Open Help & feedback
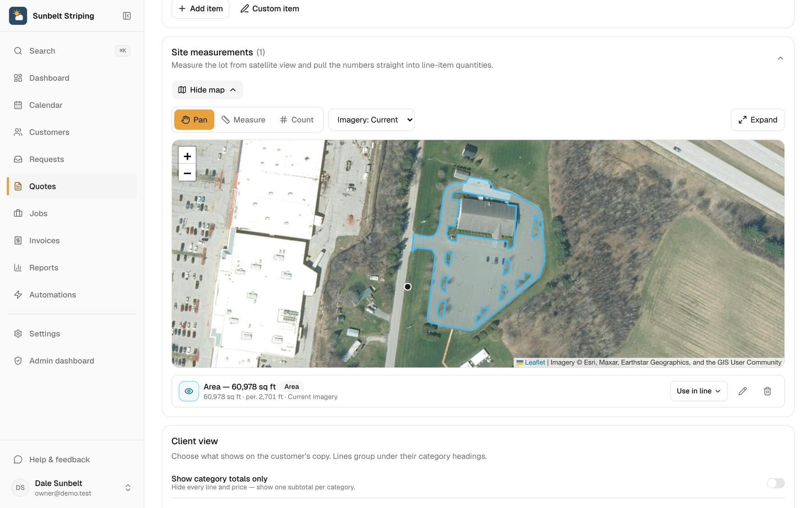812x508 pixels. point(72,460)
